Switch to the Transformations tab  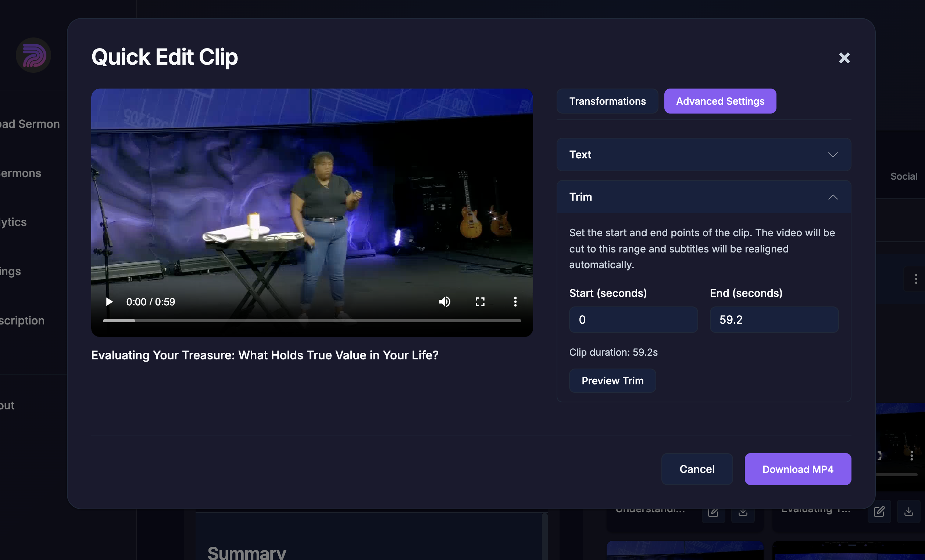(607, 101)
